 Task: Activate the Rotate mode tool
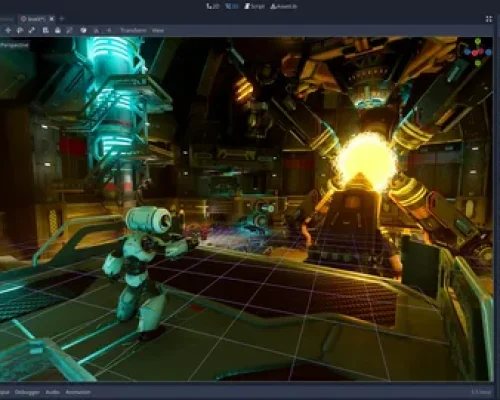pyautogui.click(x=20, y=30)
